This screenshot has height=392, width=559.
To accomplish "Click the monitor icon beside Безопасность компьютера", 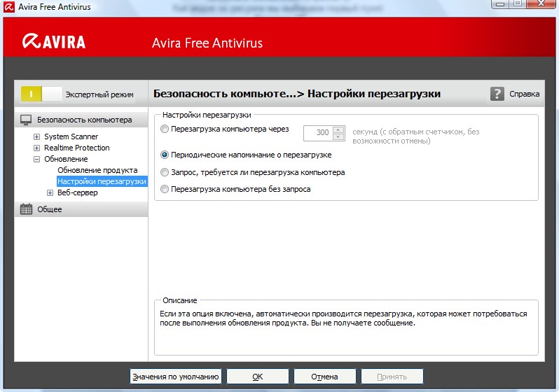I will pos(26,120).
